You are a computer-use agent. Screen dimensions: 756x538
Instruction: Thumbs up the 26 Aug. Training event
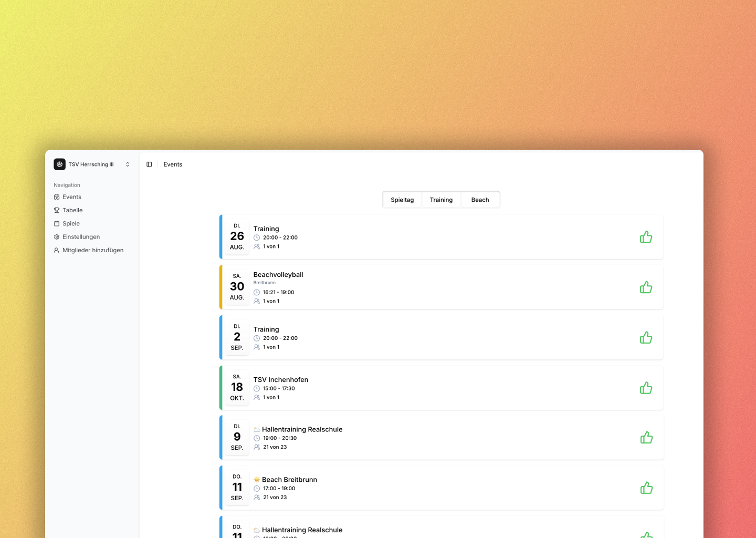pos(646,237)
